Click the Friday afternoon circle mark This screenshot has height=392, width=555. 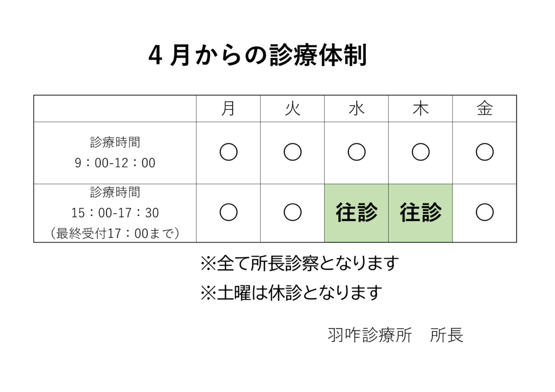(485, 213)
